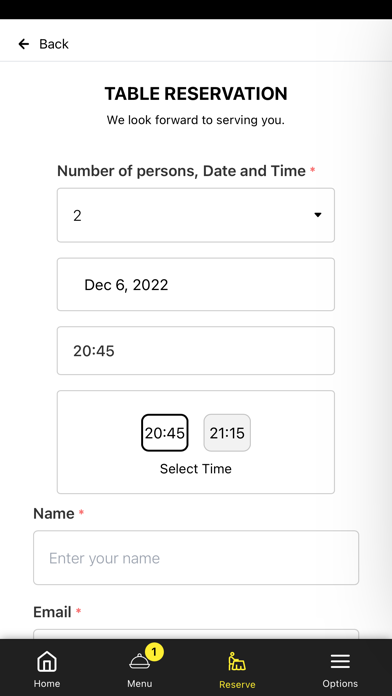The width and height of the screenshot is (392, 696).
Task: Tap the yellow Menu badge
Action: click(x=154, y=652)
